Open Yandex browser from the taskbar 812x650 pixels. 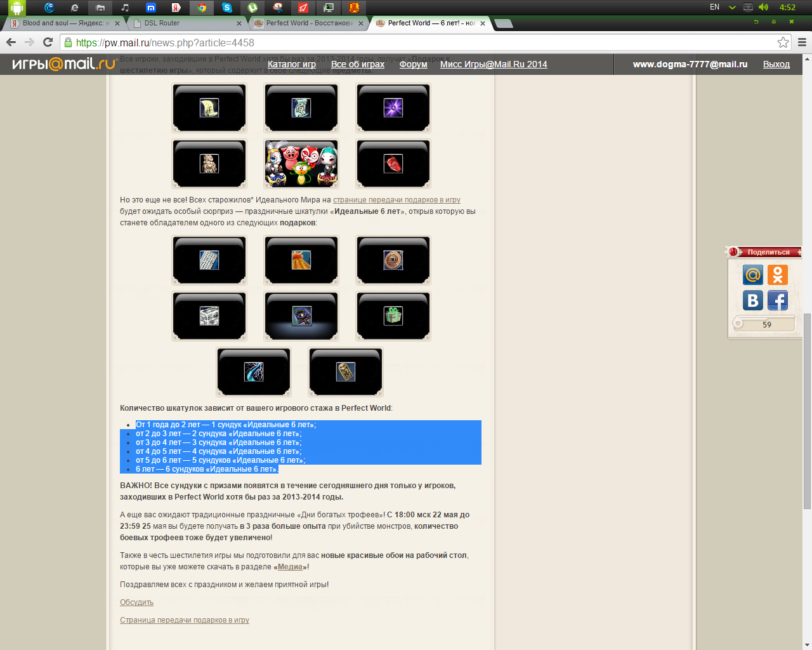[176, 8]
